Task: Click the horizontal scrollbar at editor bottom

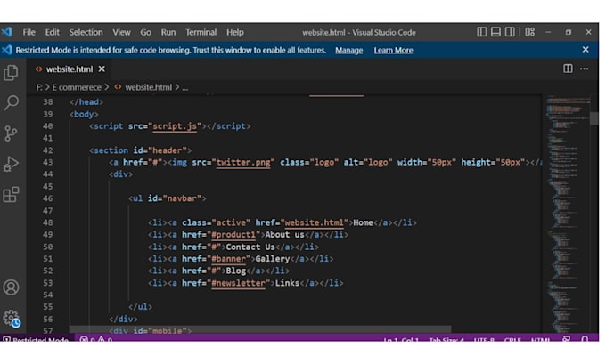Action: [259, 329]
